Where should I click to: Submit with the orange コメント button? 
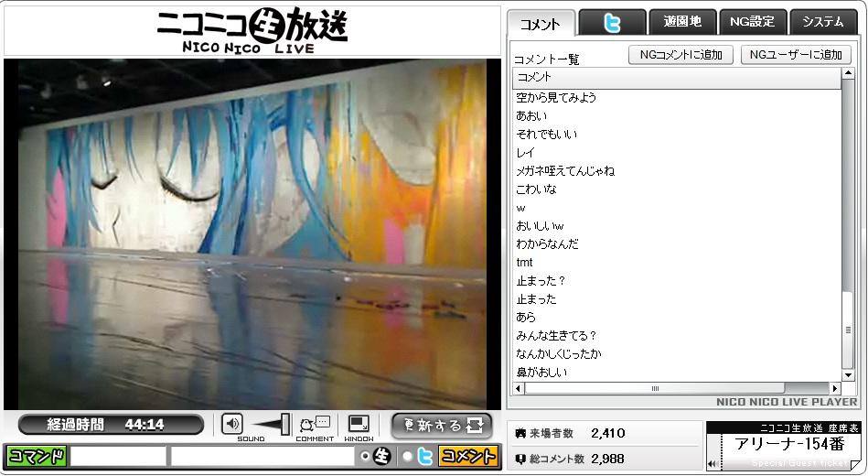467,457
